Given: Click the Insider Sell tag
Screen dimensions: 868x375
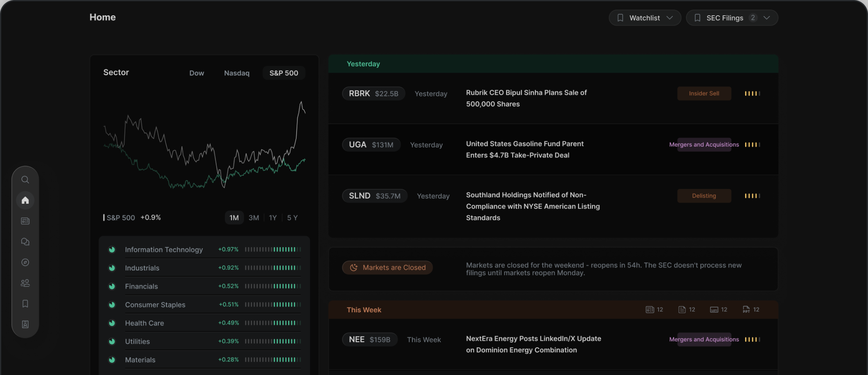Looking at the screenshot, I should [x=704, y=94].
